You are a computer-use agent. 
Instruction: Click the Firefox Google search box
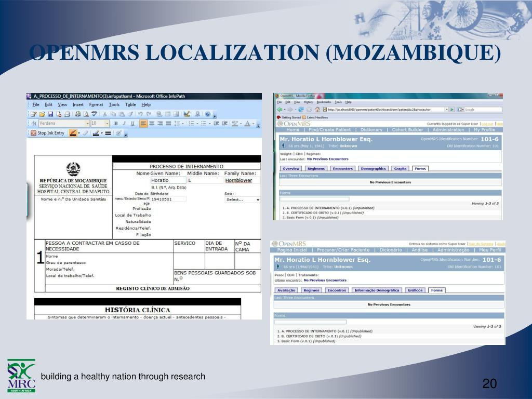point(483,110)
